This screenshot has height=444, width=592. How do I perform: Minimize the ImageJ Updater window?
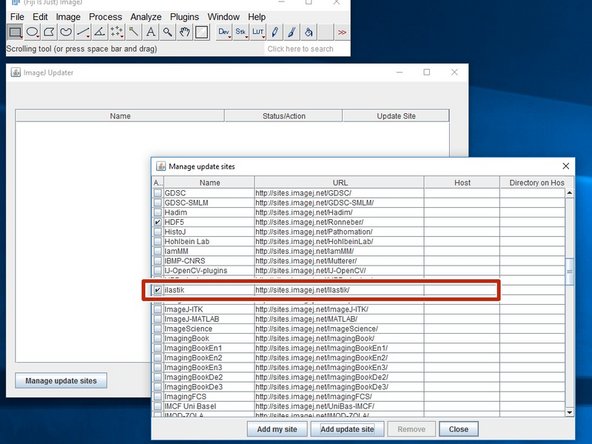click(399, 72)
